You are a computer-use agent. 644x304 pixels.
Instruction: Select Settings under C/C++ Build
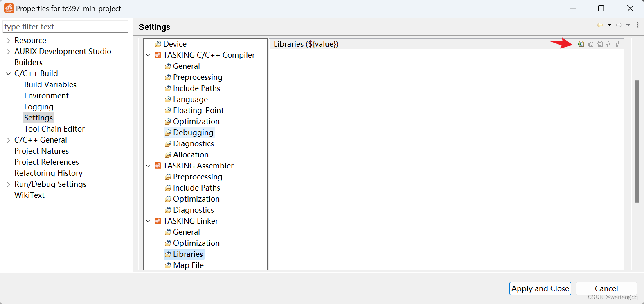[38, 118]
